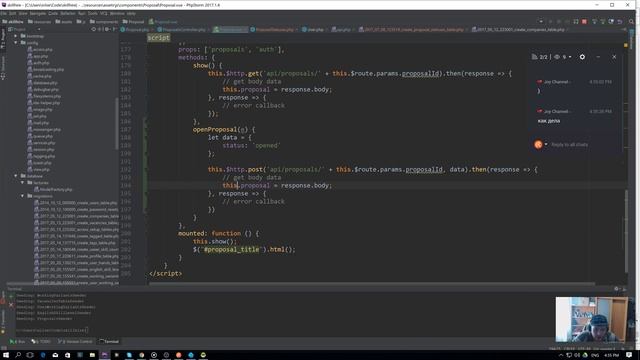Expand the bootstrap folder in project tree
The width and height of the screenshot is (640, 360).
(x=16, y=36)
